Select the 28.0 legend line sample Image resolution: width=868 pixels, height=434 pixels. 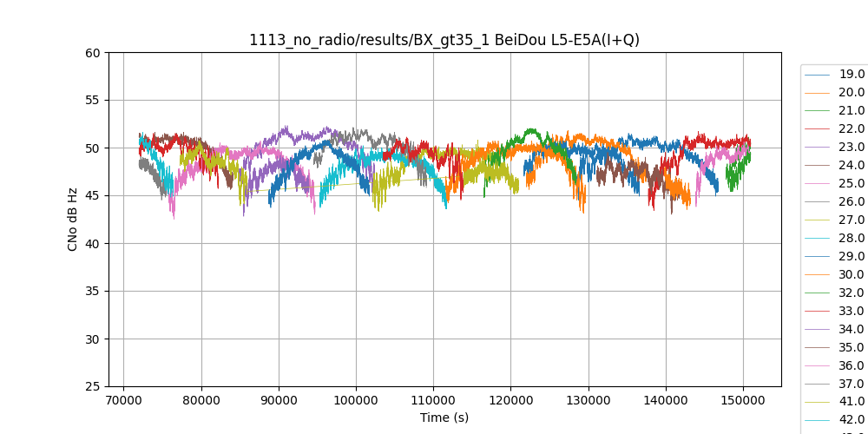click(x=818, y=238)
